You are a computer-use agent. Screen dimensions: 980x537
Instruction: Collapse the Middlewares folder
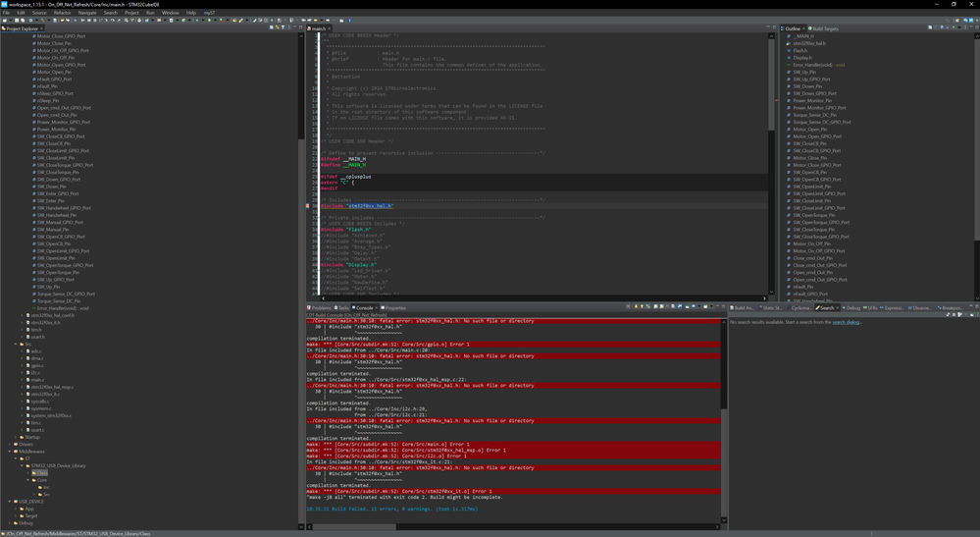[x=10, y=452]
